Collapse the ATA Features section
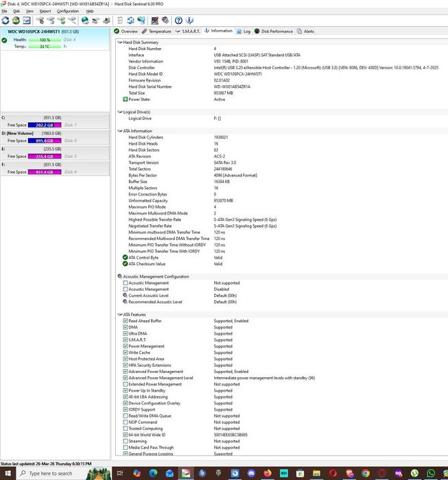Image resolution: width=448 pixels, height=480 pixels. click(x=120, y=314)
